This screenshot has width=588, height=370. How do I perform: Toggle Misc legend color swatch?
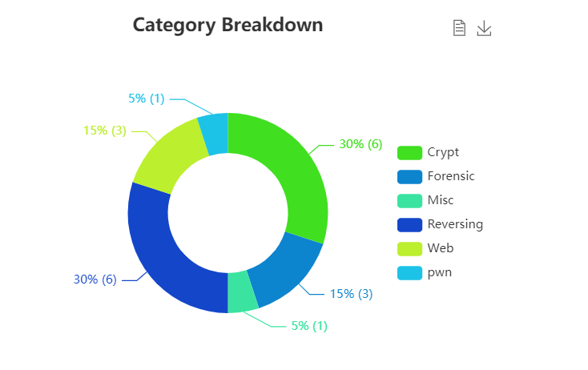[409, 200]
